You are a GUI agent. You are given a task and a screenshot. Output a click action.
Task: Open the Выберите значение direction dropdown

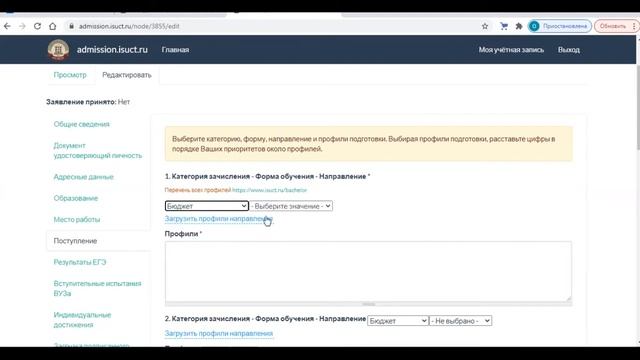click(x=291, y=206)
